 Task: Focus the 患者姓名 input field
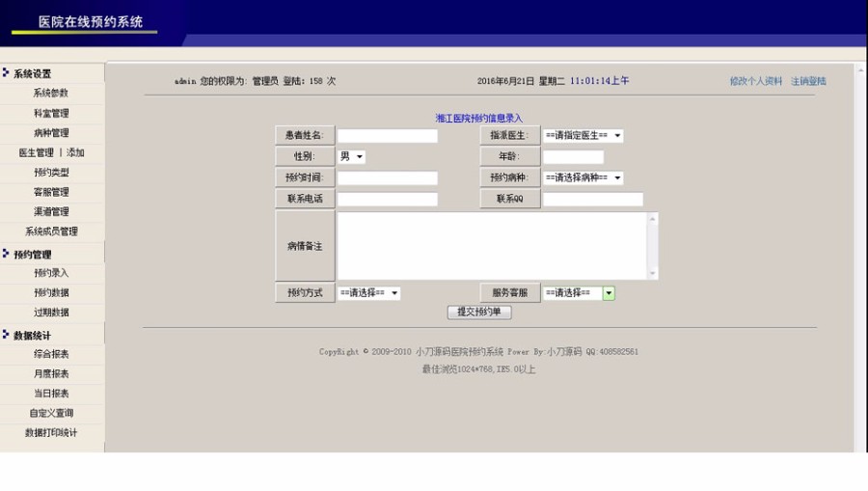[x=388, y=136]
